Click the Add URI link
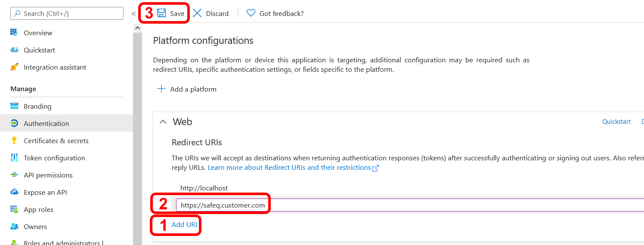The image size is (644, 245). pyautogui.click(x=184, y=224)
